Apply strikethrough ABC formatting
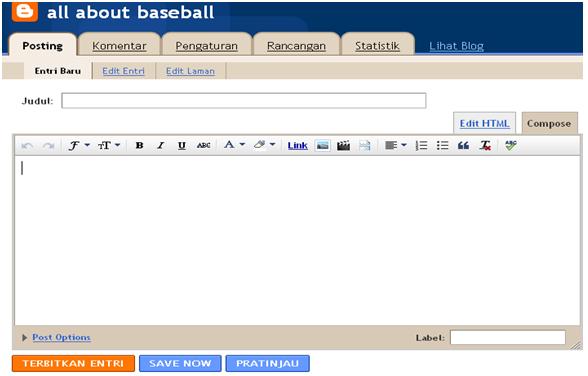This screenshot has width=588, height=376. click(x=203, y=145)
